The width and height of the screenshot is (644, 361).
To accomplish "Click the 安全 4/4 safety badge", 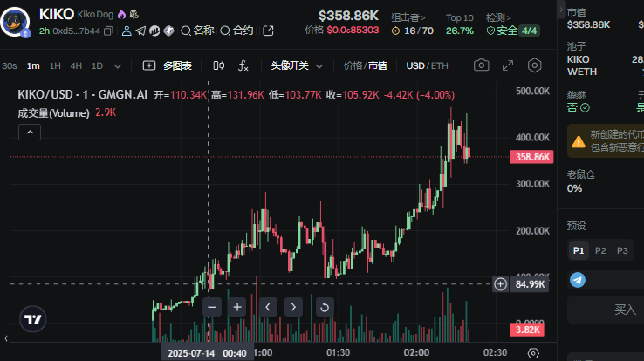I will (x=513, y=31).
